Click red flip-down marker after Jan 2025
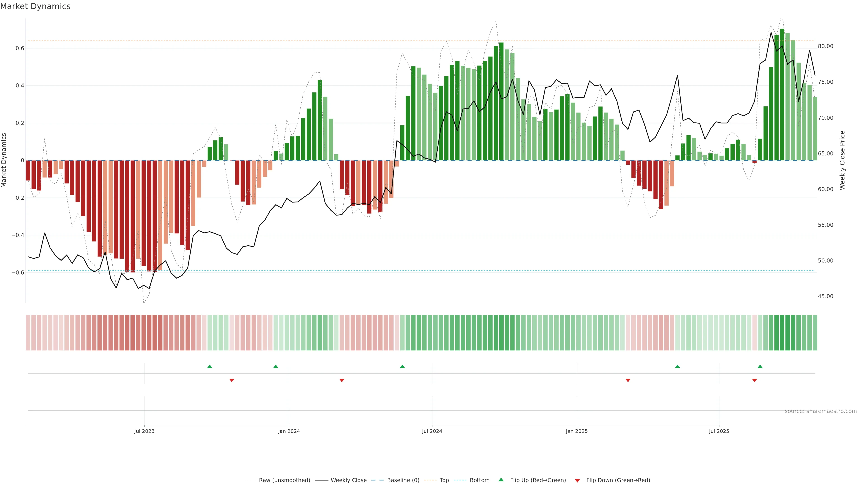 [628, 380]
